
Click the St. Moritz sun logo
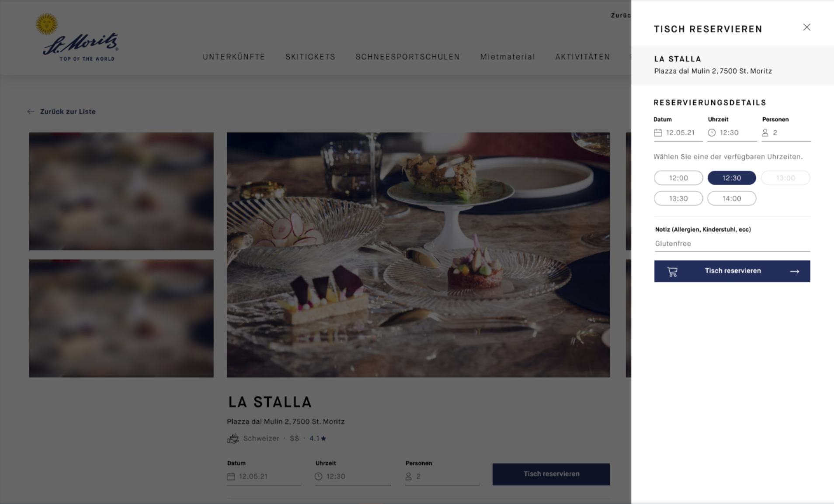point(46,24)
